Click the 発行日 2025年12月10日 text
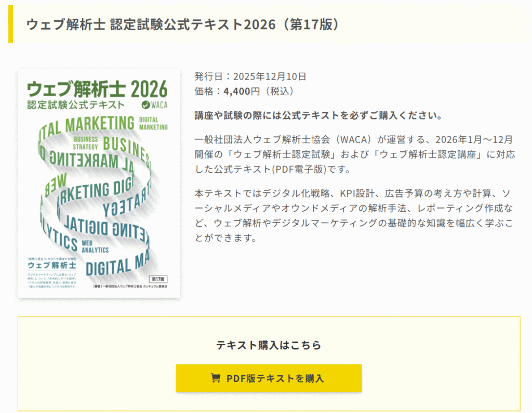Image resolution: width=532 pixels, height=413 pixels. tap(250, 76)
